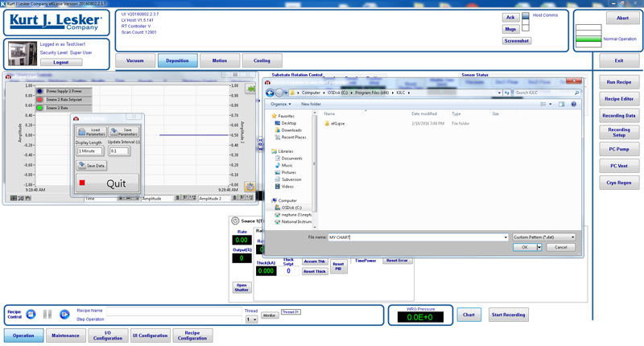Click the Screenshot button
644x346 pixels.
click(517, 40)
